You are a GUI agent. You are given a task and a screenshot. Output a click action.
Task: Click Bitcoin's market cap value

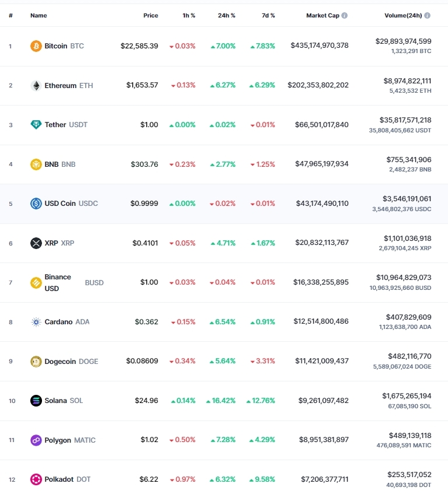pyautogui.click(x=320, y=45)
